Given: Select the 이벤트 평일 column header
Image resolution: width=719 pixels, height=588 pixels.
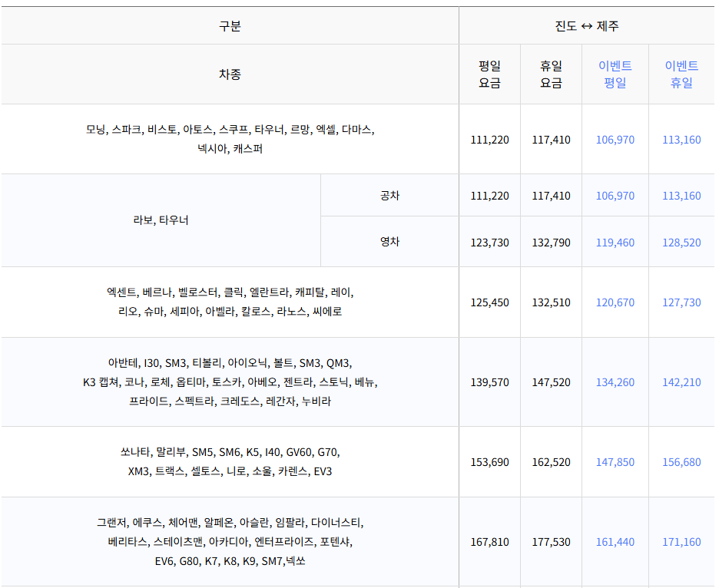Looking at the screenshot, I should pos(615,73).
